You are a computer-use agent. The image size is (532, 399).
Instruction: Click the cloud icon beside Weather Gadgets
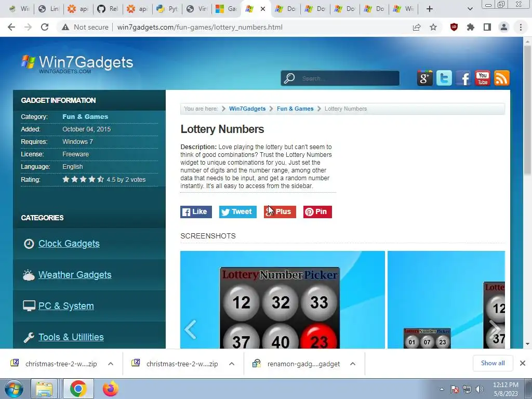coord(29,275)
